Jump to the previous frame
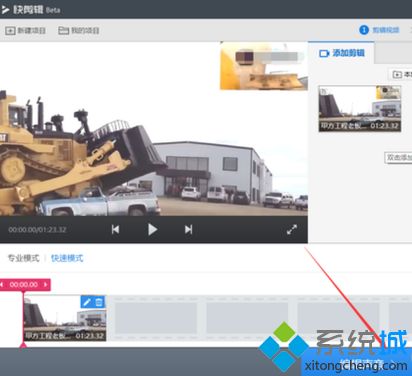Viewport: 412px width, 376px height. [x=115, y=229]
